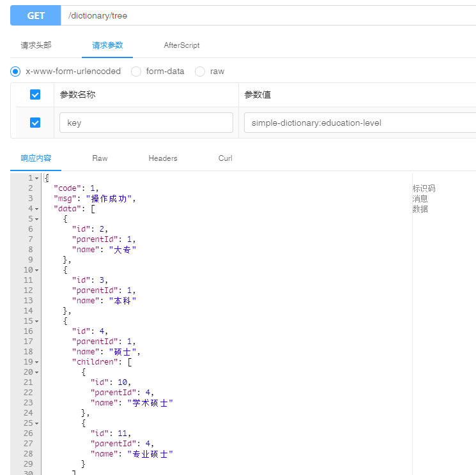Click the 消息 field description
The height and width of the screenshot is (475, 476).
(x=420, y=199)
